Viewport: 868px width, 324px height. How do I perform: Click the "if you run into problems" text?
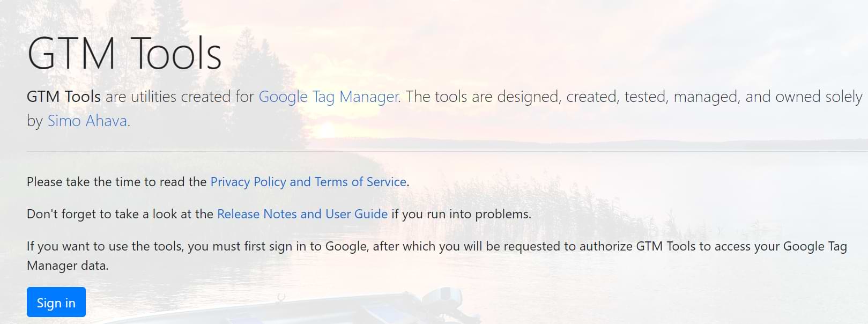coord(461,214)
